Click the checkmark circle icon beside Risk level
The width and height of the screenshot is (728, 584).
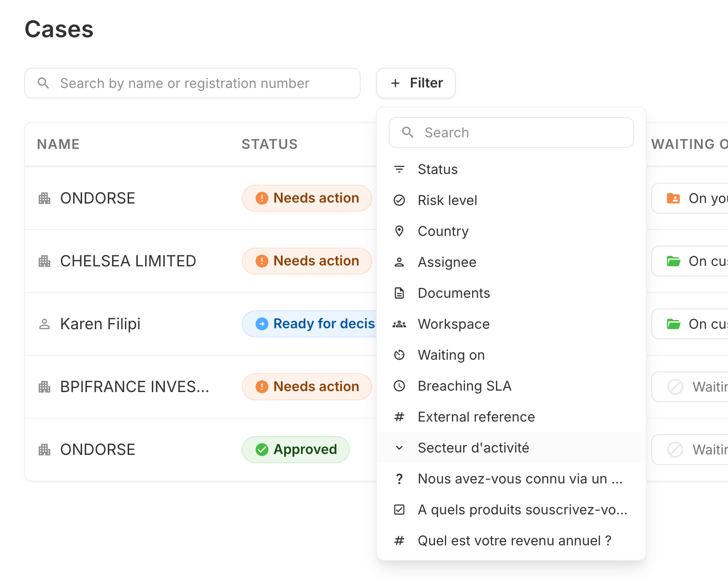coord(399,200)
